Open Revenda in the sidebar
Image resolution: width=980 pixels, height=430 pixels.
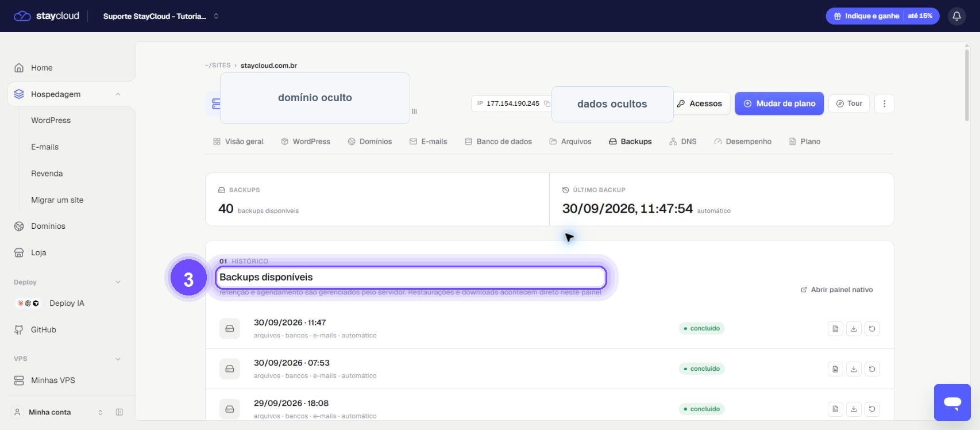tap(47, 174)
